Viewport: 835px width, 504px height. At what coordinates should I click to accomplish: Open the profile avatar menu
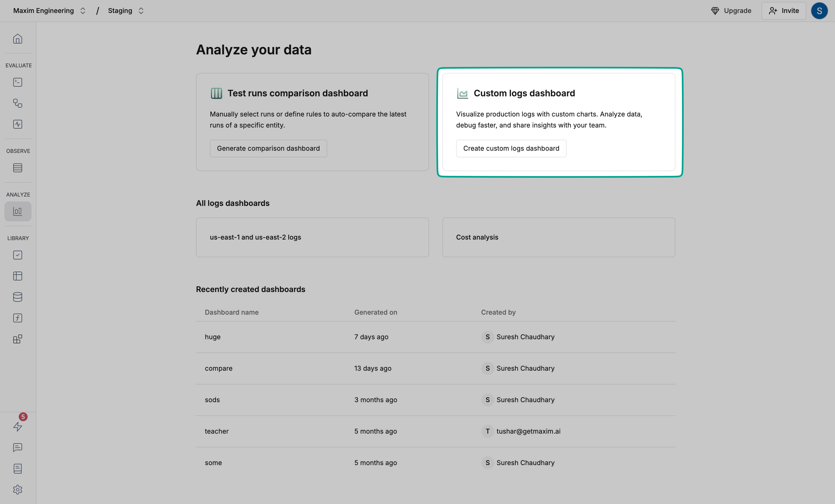820,10
